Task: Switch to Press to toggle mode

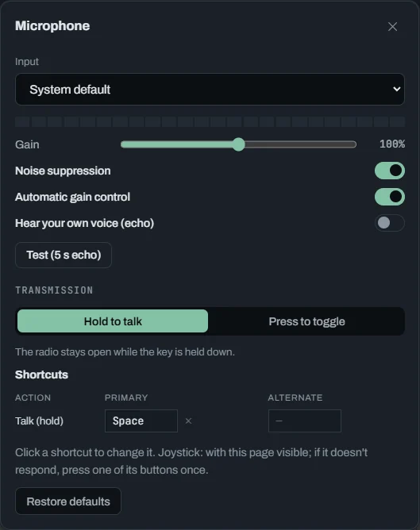Action: point(306,321)
